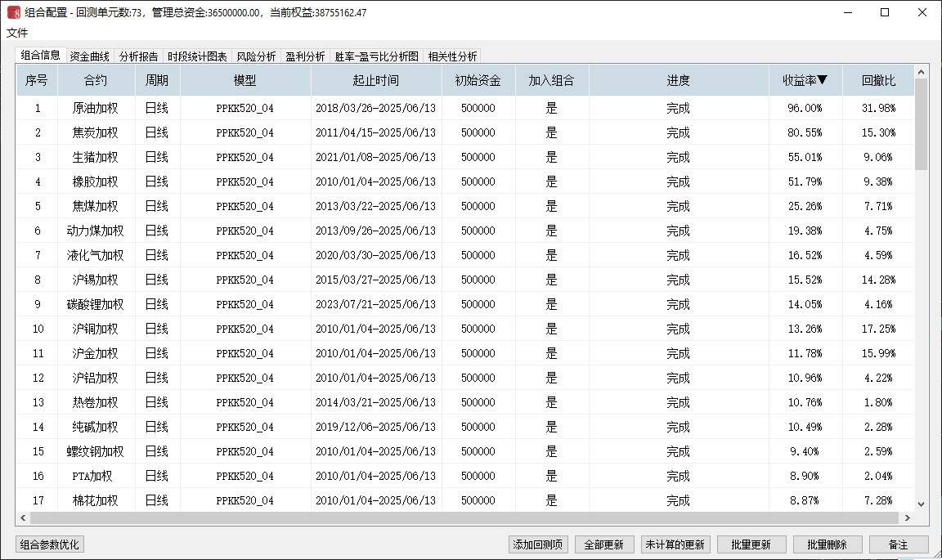Select the 时段统计图表 tab
942x560 pixels.
[x=197, y=56]
